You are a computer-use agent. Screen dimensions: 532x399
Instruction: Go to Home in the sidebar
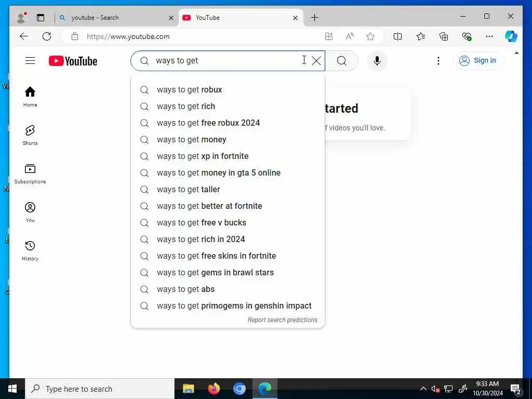[x=30, y=97]
